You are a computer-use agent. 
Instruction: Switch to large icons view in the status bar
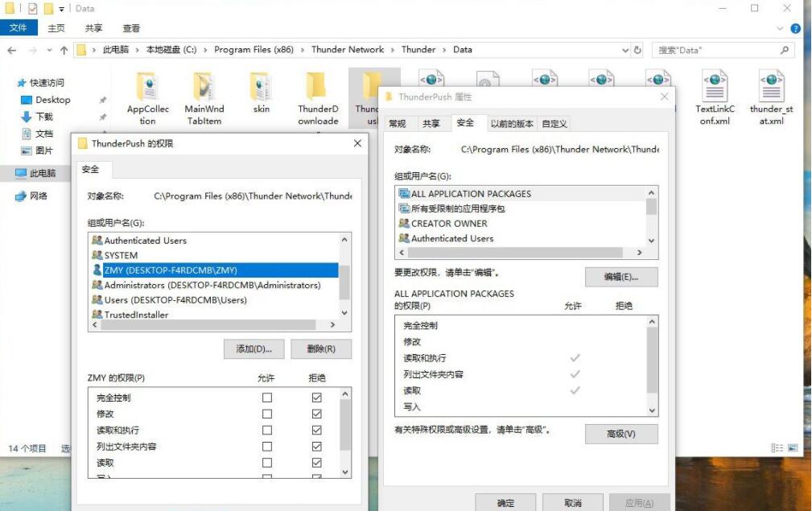[x=793, y=448]
